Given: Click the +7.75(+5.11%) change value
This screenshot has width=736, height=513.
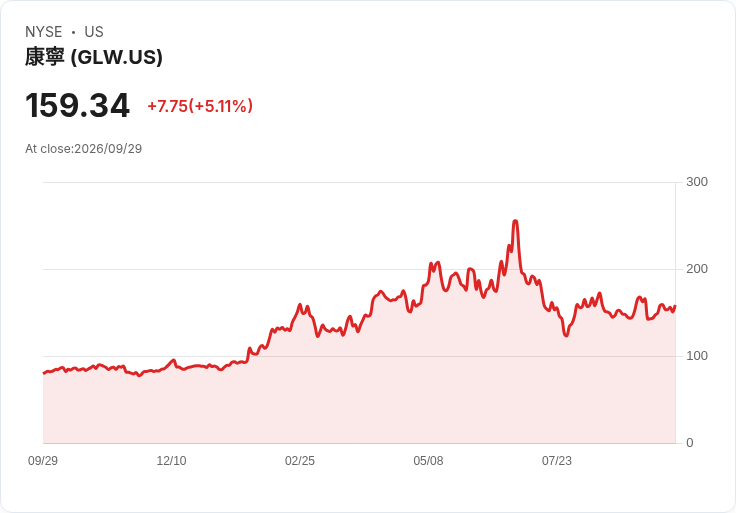Looking at the screenshot, I should [x=200, y=106].
